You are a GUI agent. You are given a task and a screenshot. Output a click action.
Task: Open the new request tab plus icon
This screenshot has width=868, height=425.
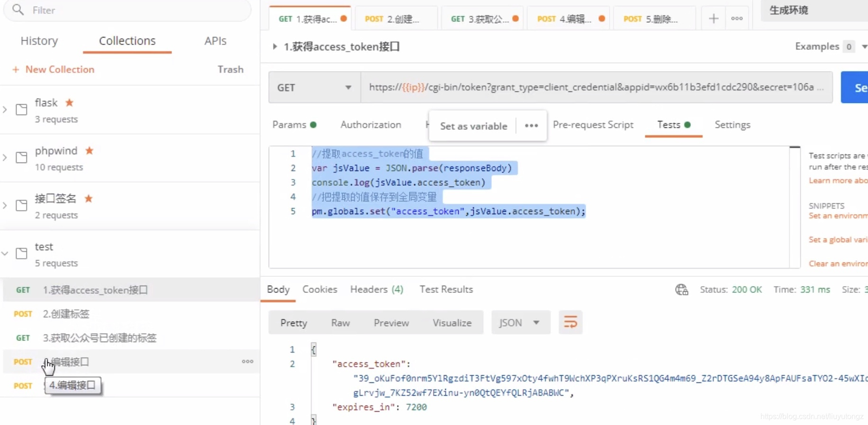[x=714, y=18]
